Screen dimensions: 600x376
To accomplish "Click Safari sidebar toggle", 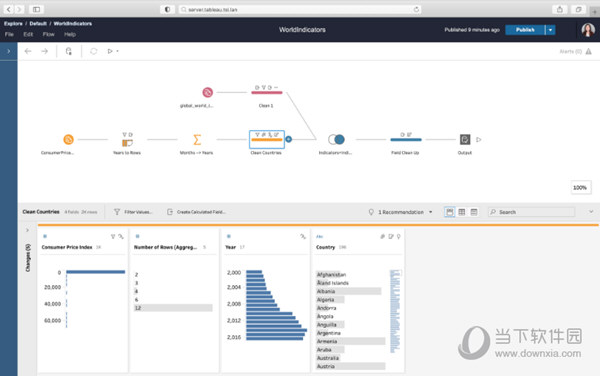I will (x=36, y=9).
